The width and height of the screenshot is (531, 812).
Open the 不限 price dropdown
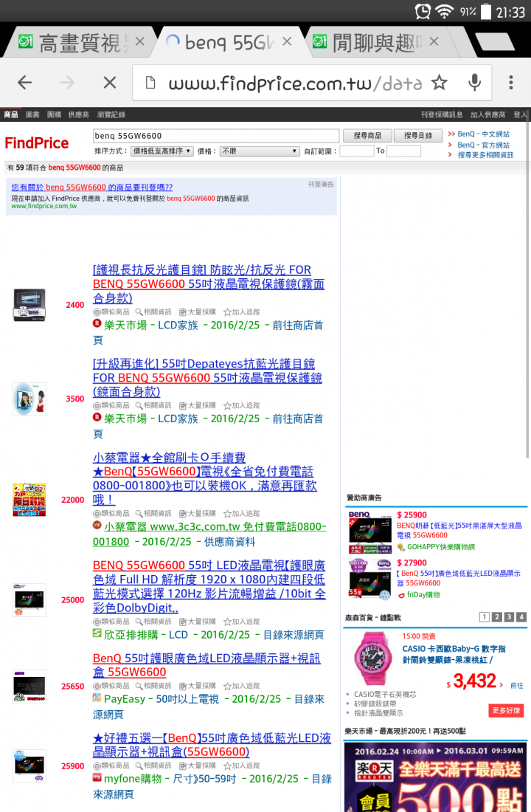click(x=260, y=151)
